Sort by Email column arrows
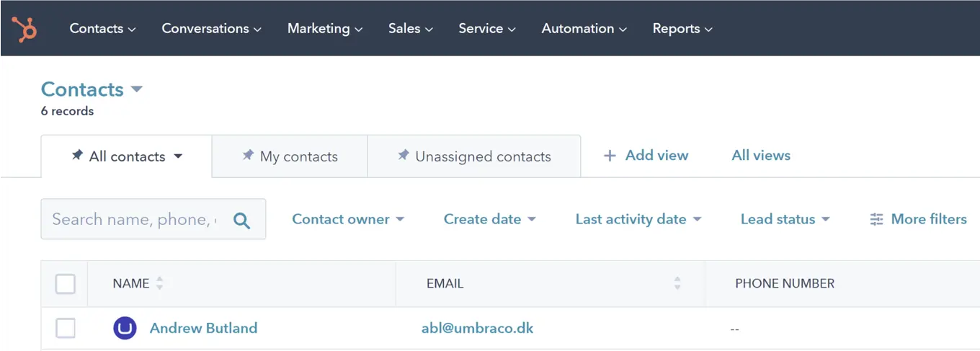Screen dimensions: 980x351 click(x=677, y=284)
